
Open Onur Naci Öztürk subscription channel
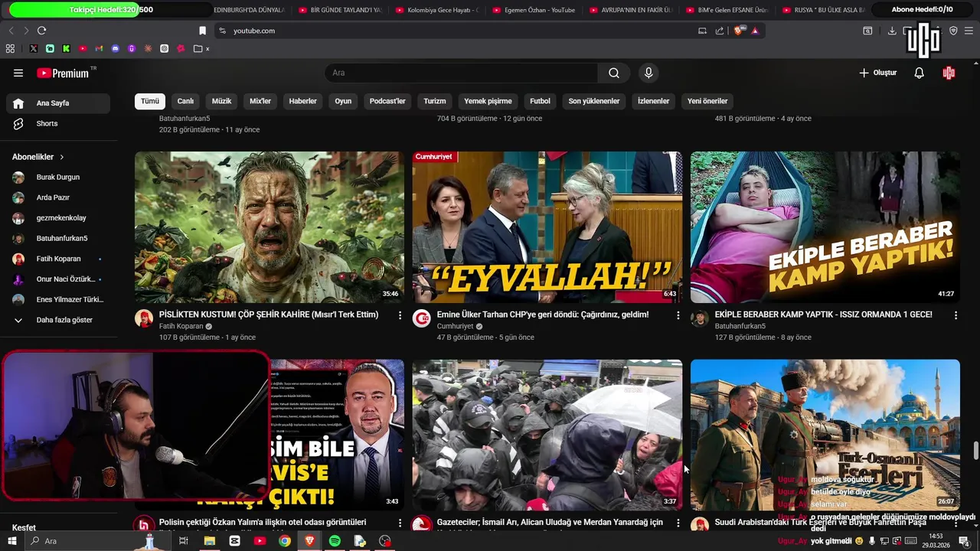pos(58,279)
